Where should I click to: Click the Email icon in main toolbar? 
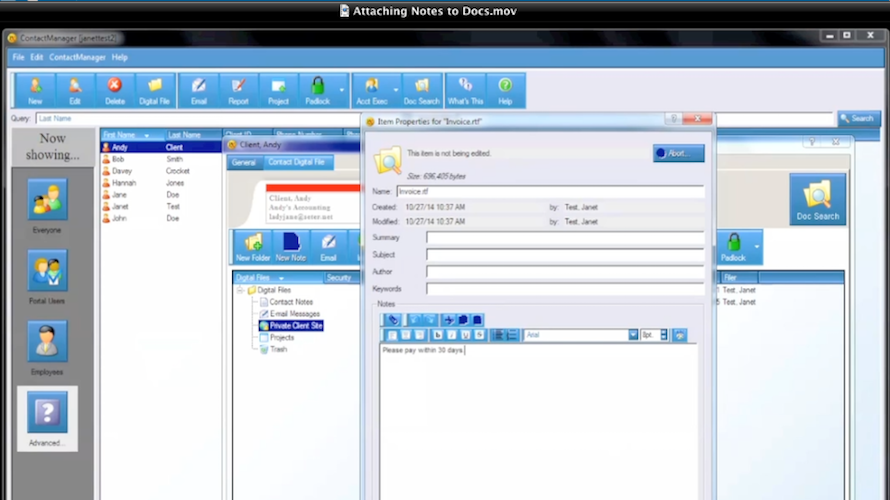[x=199, y=90]
